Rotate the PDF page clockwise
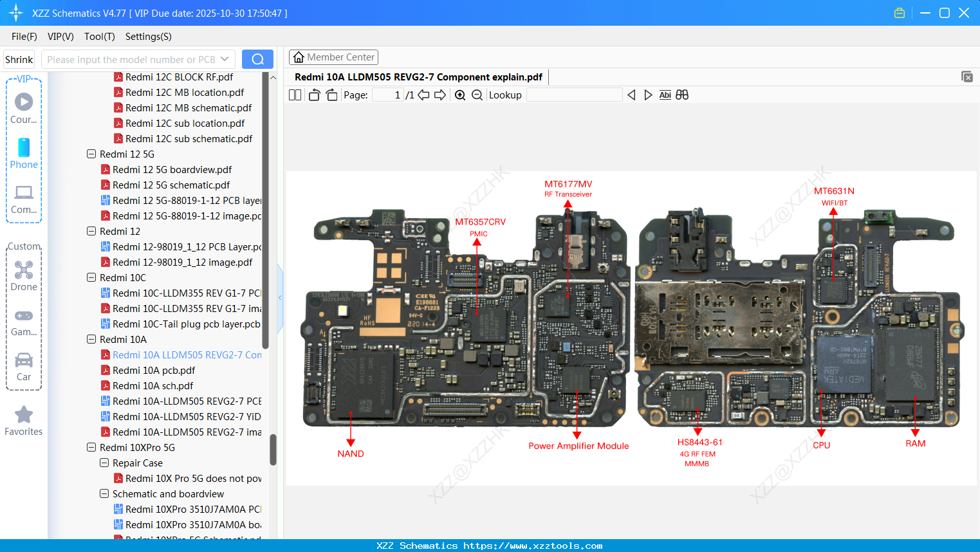 click(x=331, y=94)
